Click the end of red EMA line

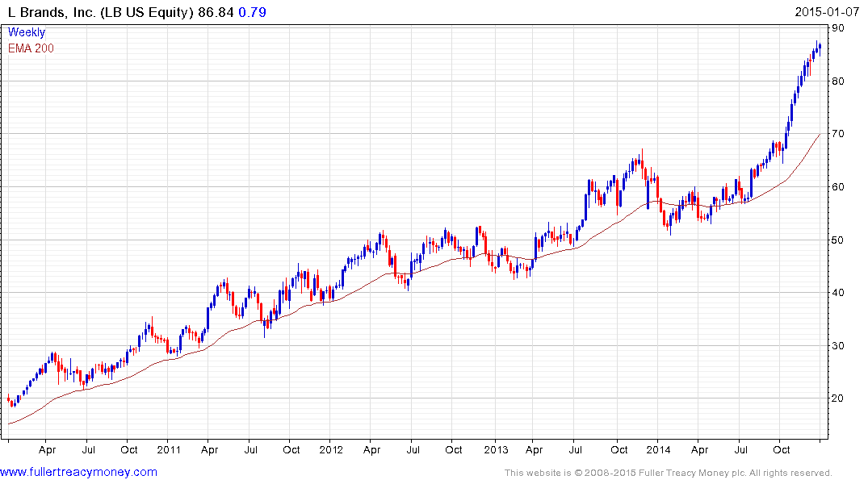pos(820,134)
